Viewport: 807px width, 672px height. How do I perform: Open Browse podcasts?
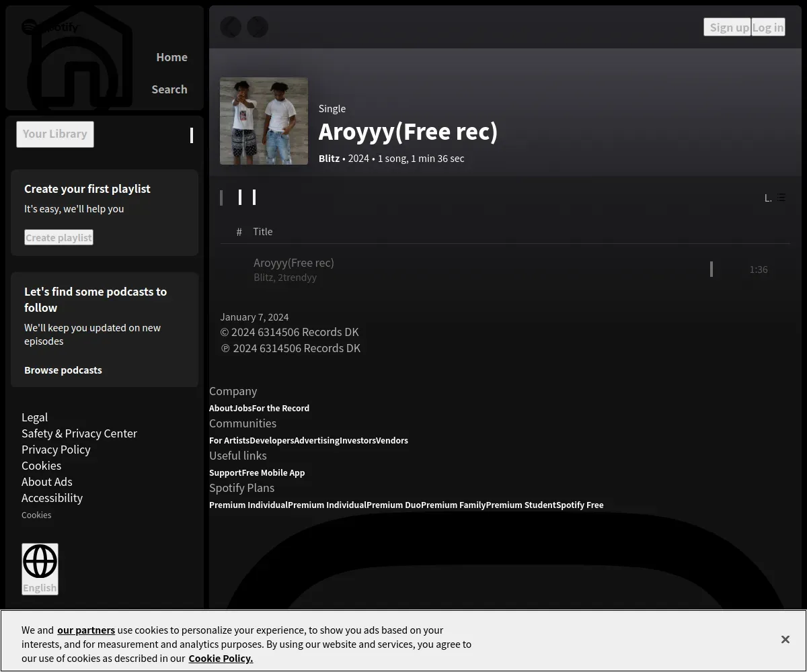(x=63, y=370)
